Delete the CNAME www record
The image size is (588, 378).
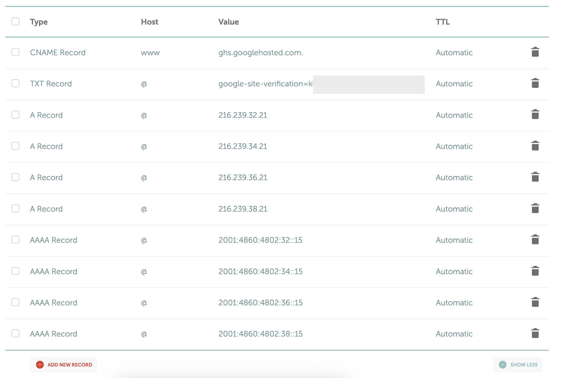click(535, 52)
